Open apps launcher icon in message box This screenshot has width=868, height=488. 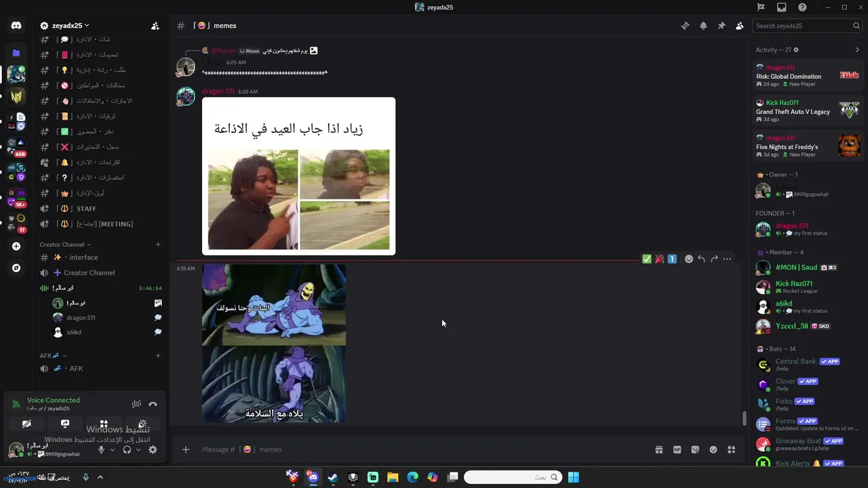tap(731, 449)
